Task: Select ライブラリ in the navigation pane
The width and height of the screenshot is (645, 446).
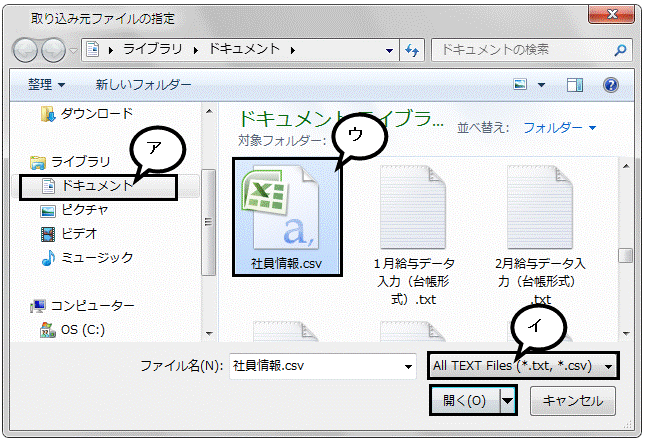Action: [71, 162]
